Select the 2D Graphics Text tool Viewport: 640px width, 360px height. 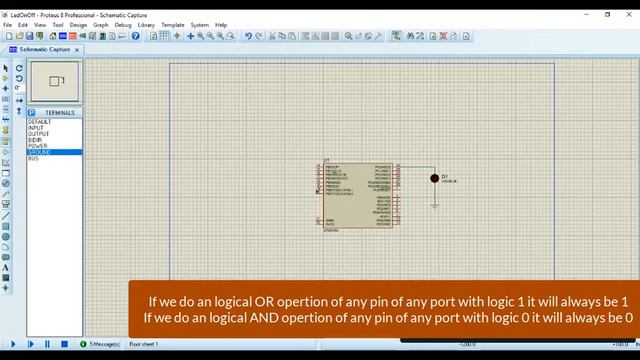(6, 268)
